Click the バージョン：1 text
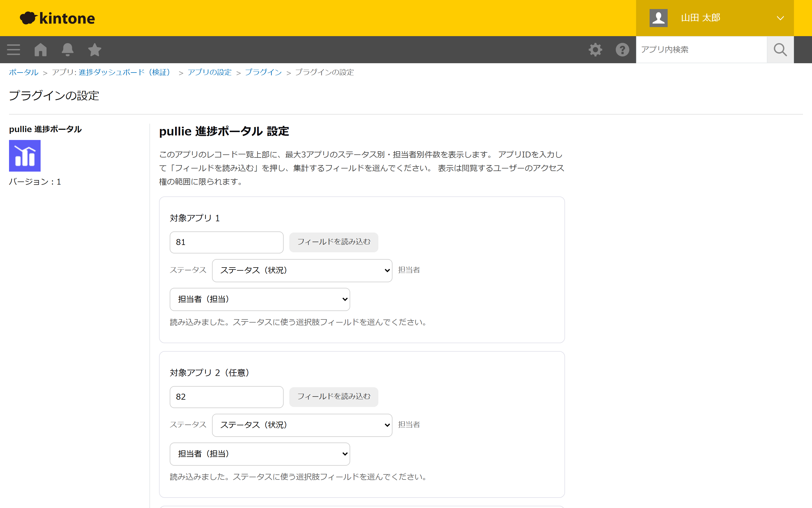Viewport: 812px width, 508px height. click(x=35, y=182)
